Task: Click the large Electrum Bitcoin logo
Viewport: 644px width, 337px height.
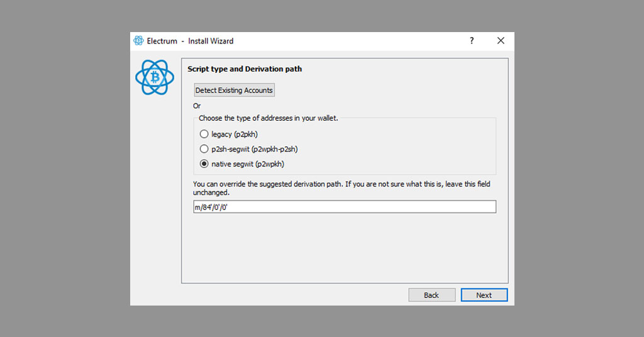Action: point(154,77)
